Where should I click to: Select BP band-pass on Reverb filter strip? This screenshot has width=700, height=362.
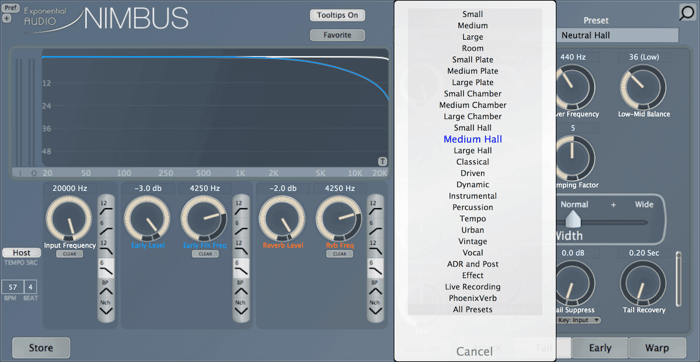click(x=375, y=289)
